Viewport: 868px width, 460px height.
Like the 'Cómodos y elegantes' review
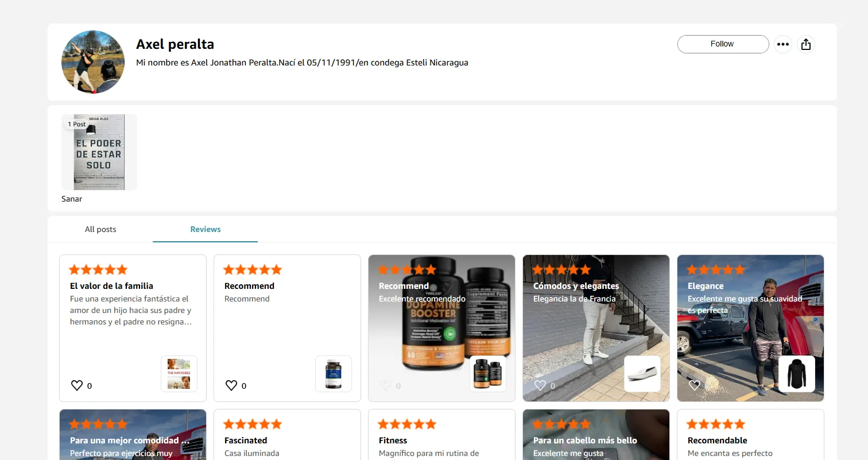(x=540, y=385)
